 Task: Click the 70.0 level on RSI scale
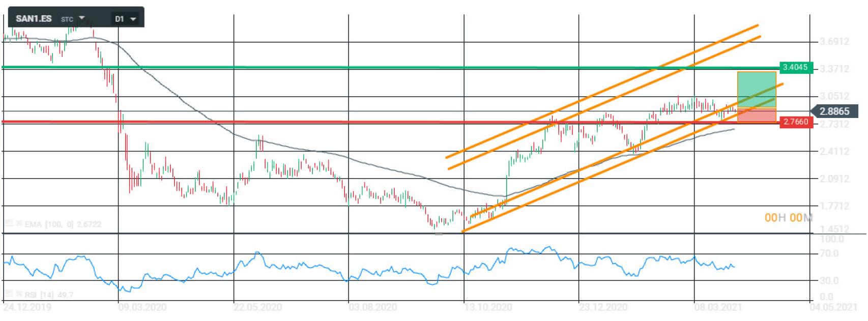click(828, 253)
